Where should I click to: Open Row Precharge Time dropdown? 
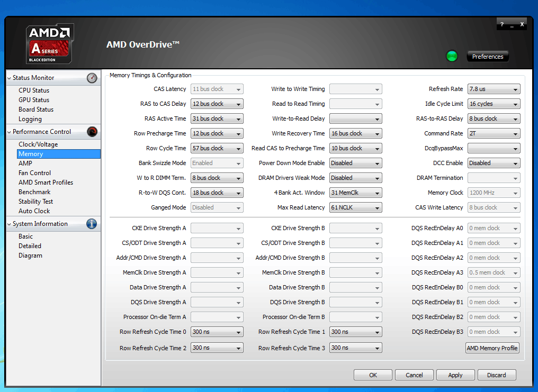(x=217, y=133)
